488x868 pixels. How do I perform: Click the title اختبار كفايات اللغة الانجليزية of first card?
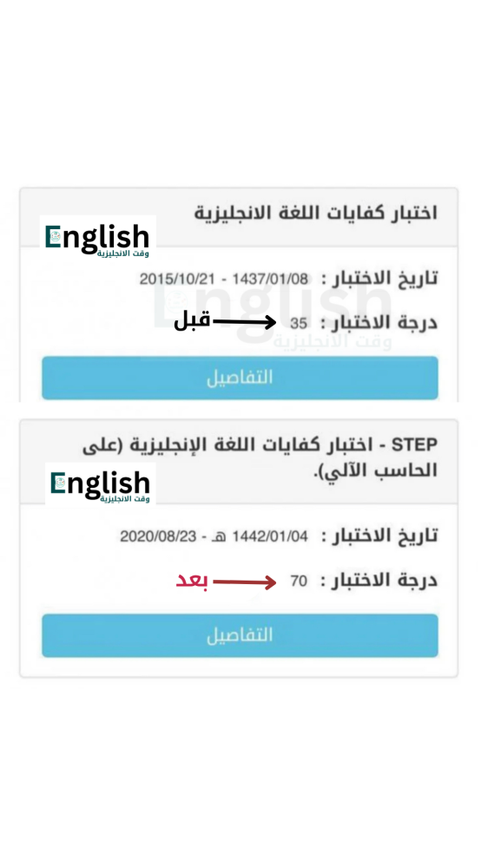[x=316, y=213]
